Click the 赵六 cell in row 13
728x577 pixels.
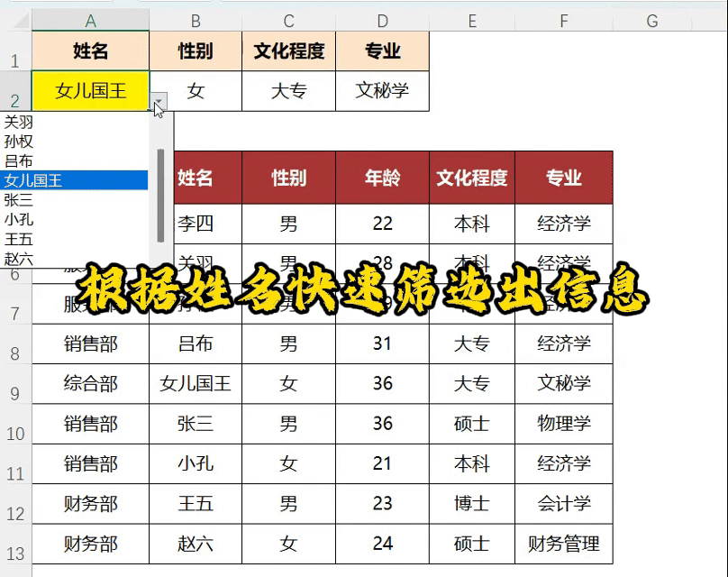click(x=196, y=544)
